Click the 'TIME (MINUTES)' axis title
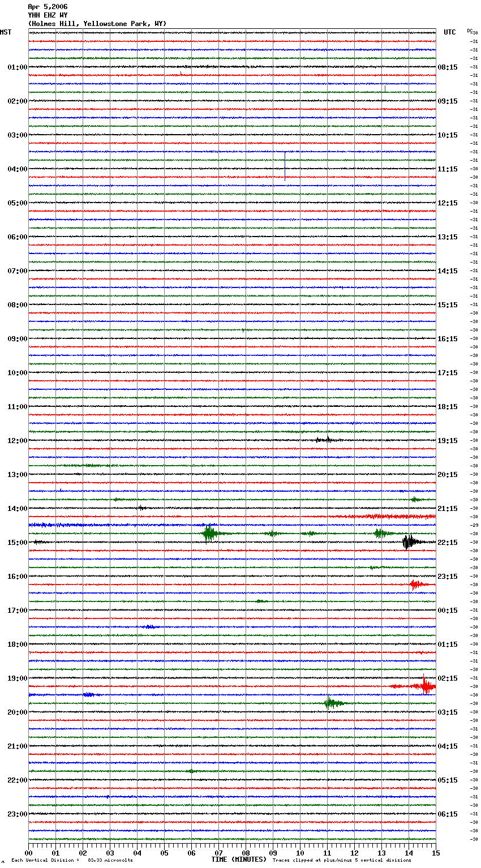The height and width of the screenshot is (868, 481). click(x=239, y=860)
